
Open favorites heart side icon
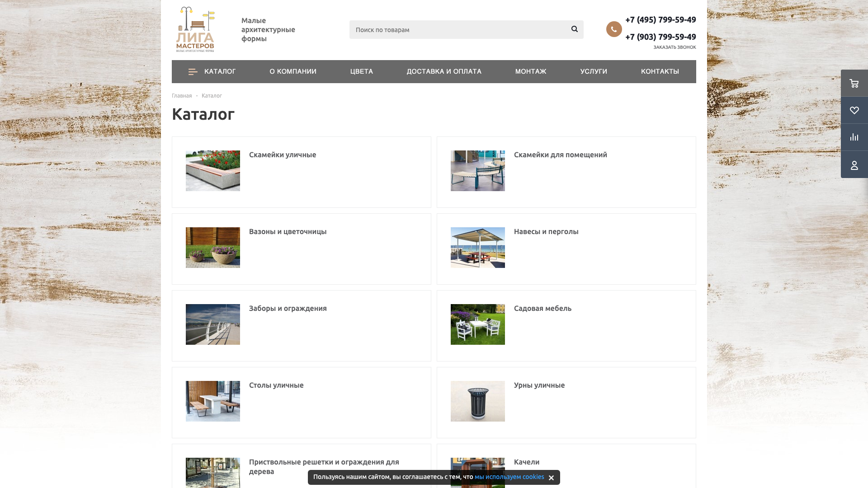854,110
